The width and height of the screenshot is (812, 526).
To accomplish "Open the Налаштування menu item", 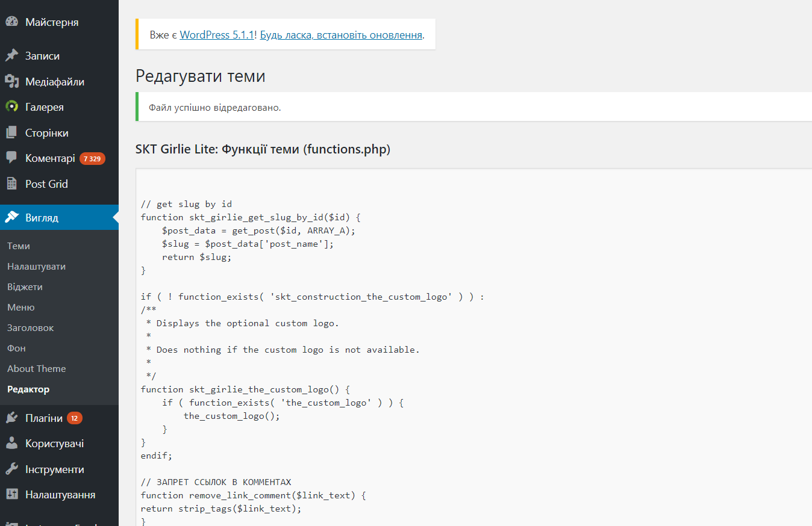I will click(59, 495).
